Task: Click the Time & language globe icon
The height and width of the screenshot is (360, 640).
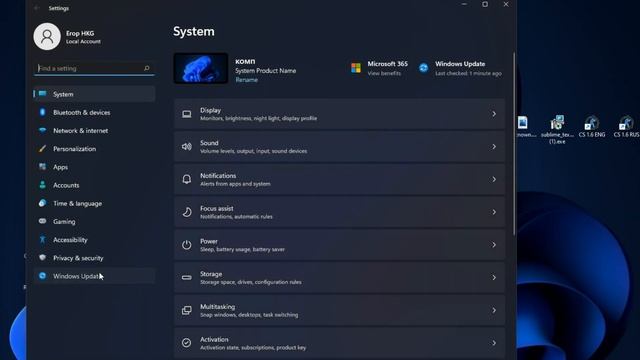Action: [x=42, y=203]
